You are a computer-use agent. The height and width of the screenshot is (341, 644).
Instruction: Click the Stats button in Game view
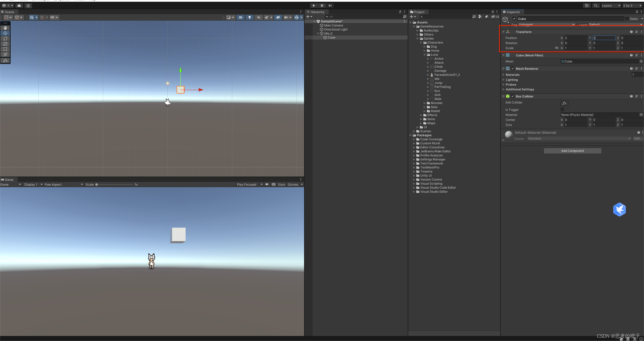281,185
